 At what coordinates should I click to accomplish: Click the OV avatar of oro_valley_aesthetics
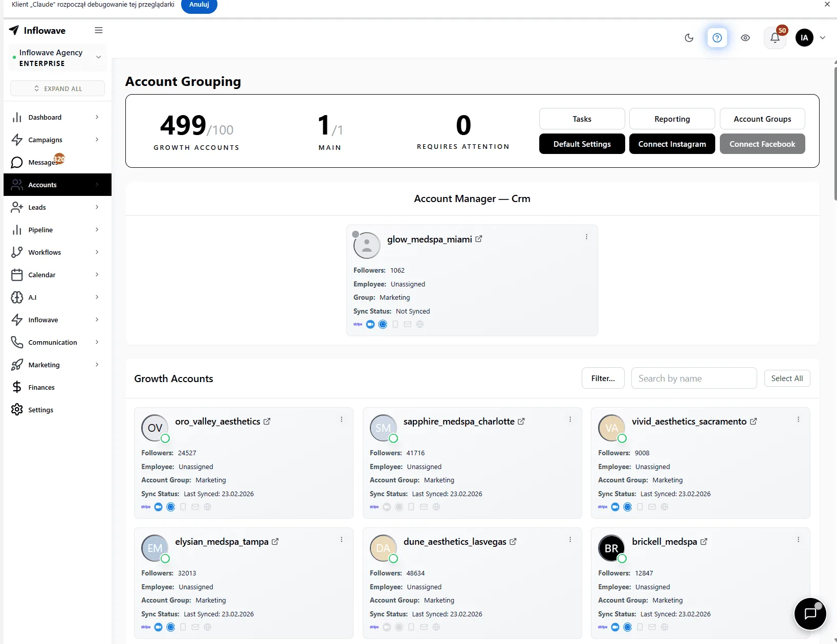[x=155, y=428]
